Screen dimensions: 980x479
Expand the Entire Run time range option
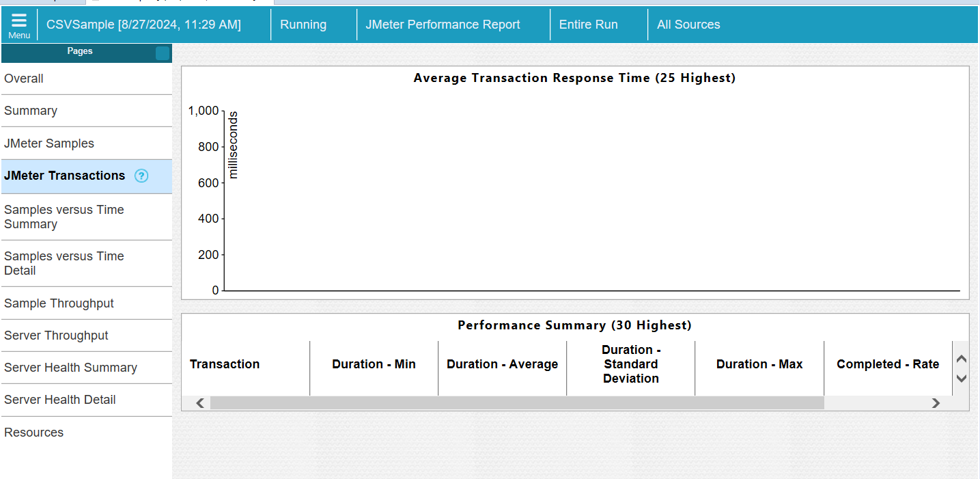588,25
